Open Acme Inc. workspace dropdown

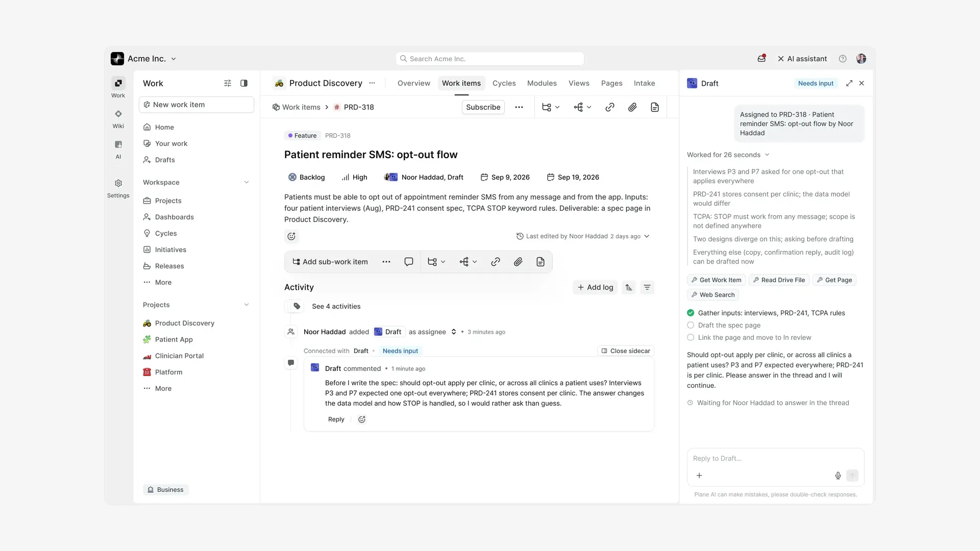144,59
